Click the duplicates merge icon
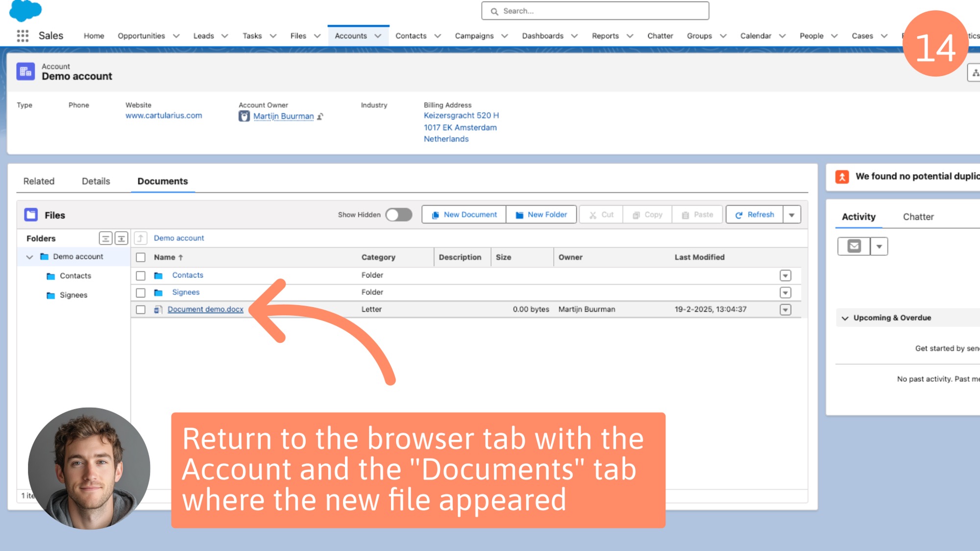 [x=842, y=177]
